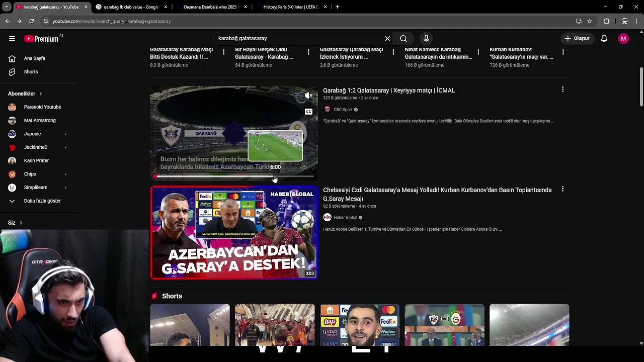Viewport: 644px width, 362px height.
Task: Open a new browser tab
Action: [337, 7]
